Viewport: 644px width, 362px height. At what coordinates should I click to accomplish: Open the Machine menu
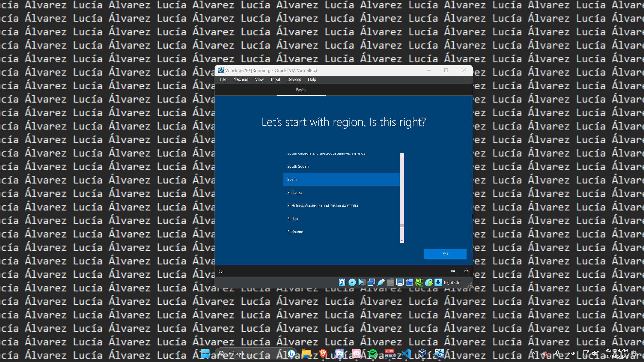point(241,79)
